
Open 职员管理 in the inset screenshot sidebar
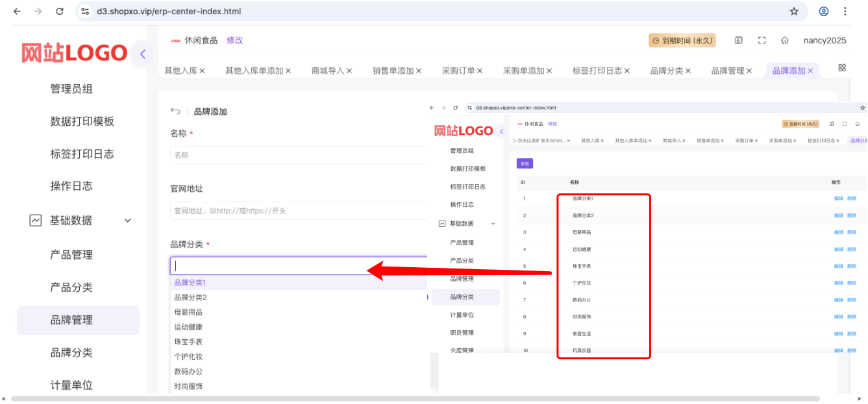tap(462, 333)
